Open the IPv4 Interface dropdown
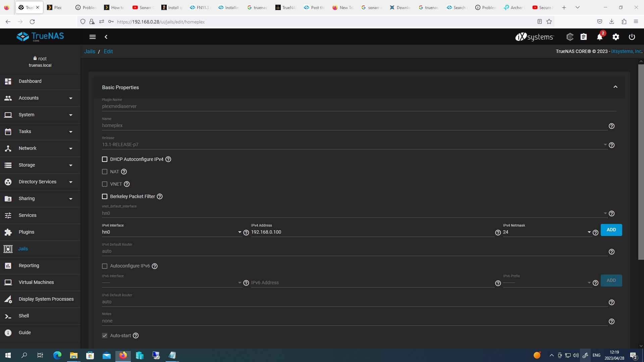 [x=171, y=232]
